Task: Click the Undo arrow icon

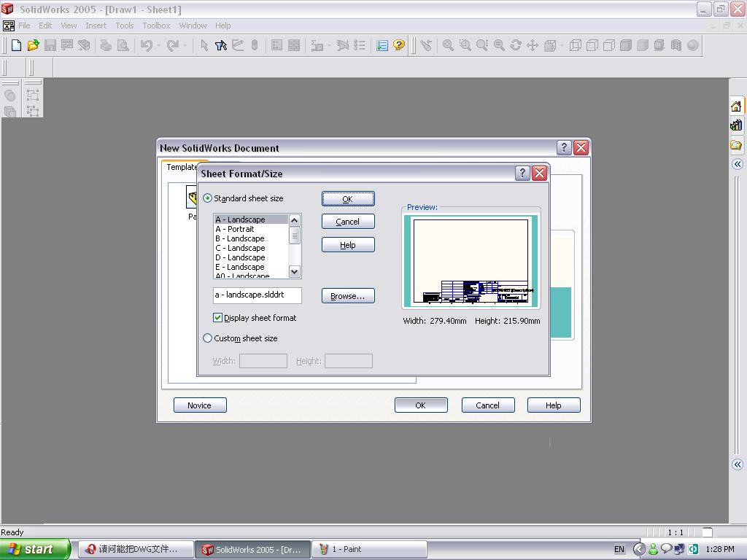Action: click(146, 45)
